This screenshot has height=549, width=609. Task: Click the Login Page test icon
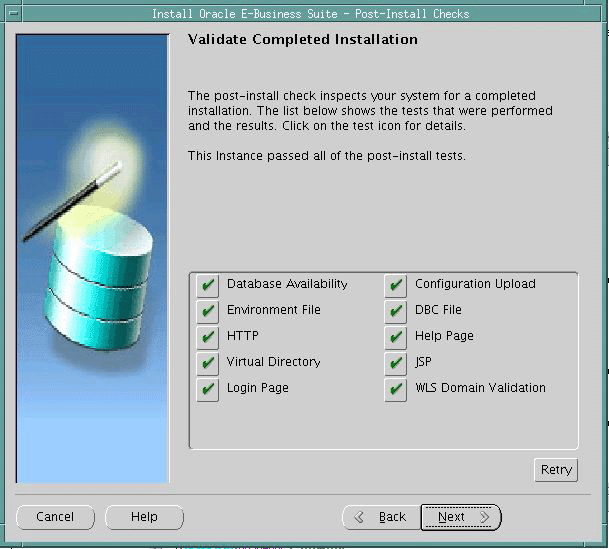tap(207, 389)
